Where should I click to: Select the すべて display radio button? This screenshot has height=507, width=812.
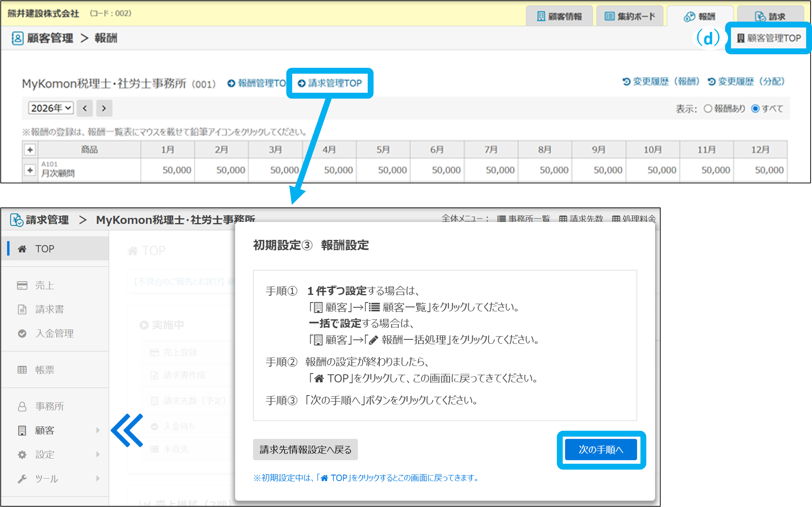click(x=755, y=109)
